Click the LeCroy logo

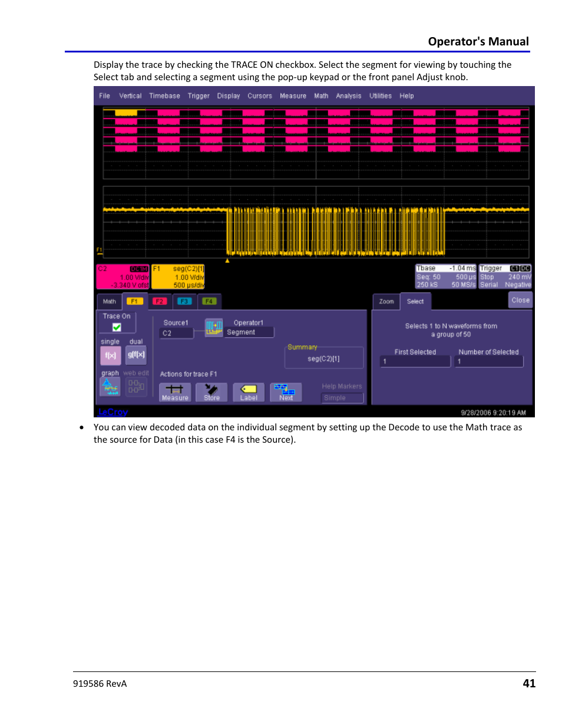tap(113, 412)
